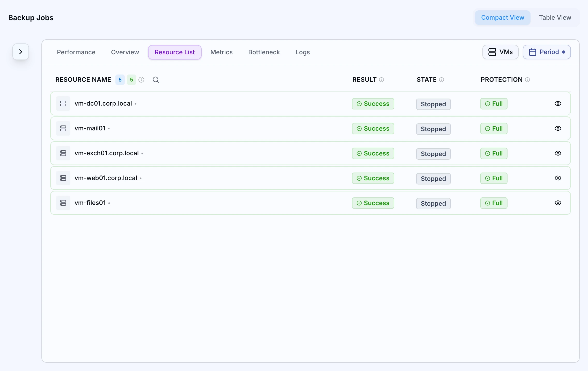Screen dimensions: 588x371
Task: View details of vm-files01 via eye icon
Action: click(x=558, y=203)
